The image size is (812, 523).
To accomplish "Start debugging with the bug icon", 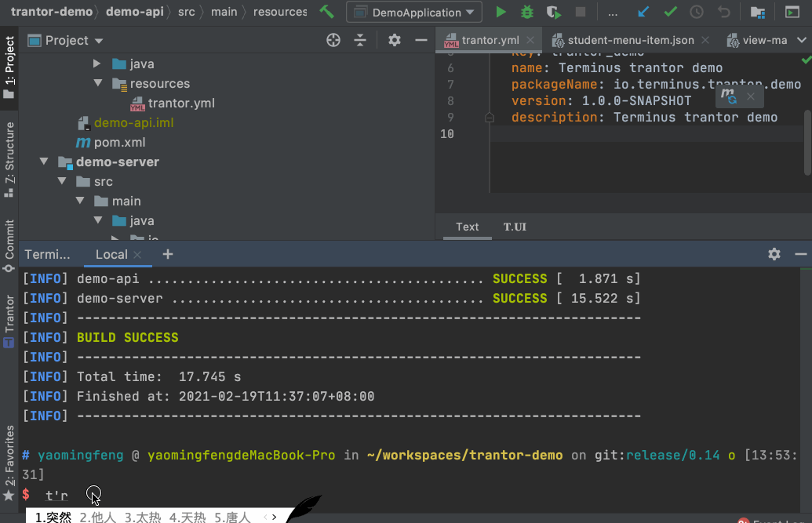I will (526, 12).
